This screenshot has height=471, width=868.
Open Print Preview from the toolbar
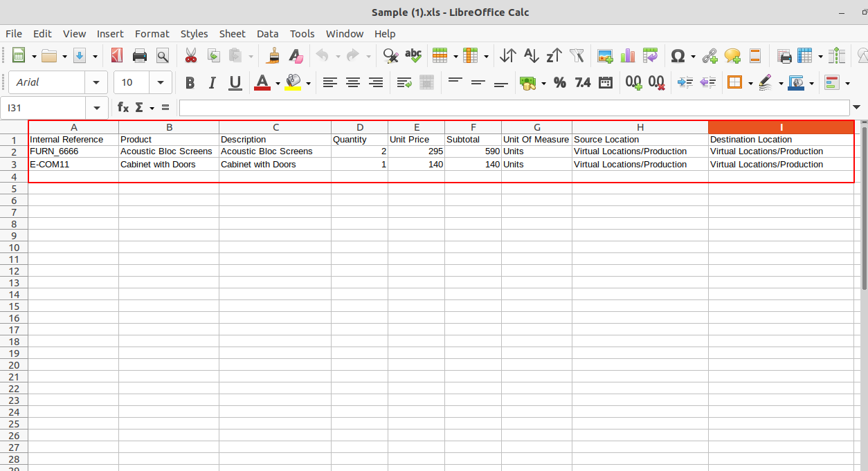coord(163,56)
